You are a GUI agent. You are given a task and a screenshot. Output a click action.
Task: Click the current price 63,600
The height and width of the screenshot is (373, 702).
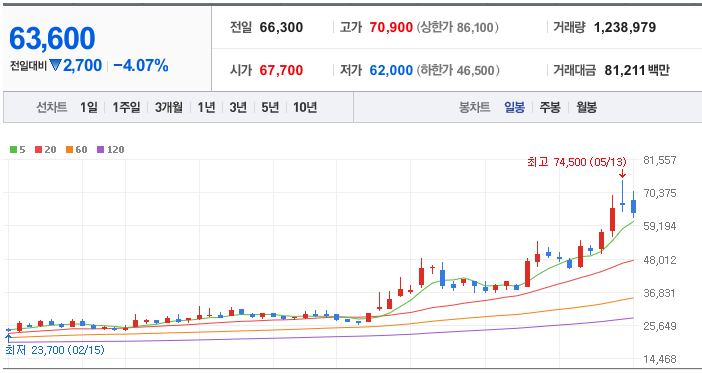(52, 38)
